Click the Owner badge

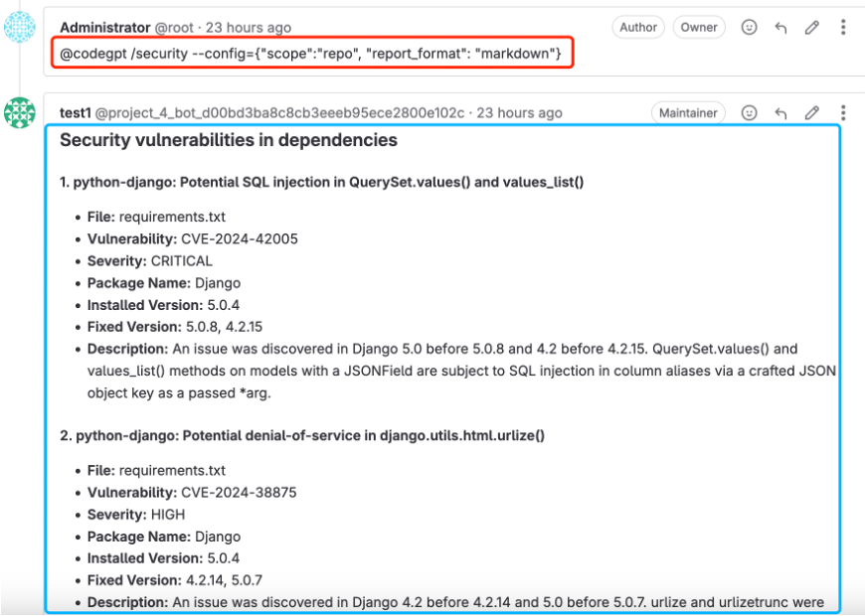pos(699,28)
